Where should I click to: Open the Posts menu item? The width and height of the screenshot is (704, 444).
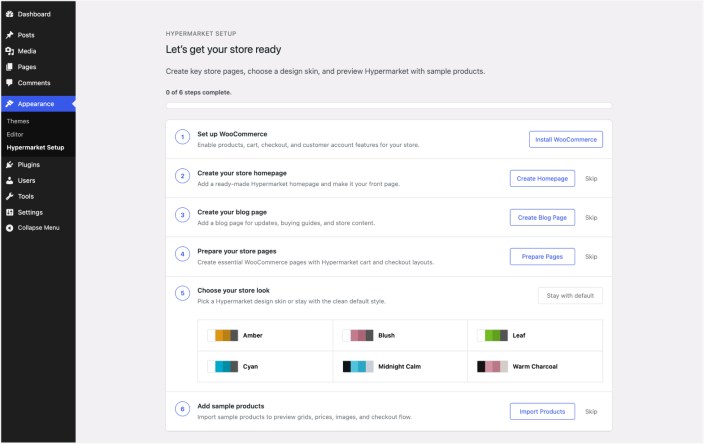click(x=38, y=35)
